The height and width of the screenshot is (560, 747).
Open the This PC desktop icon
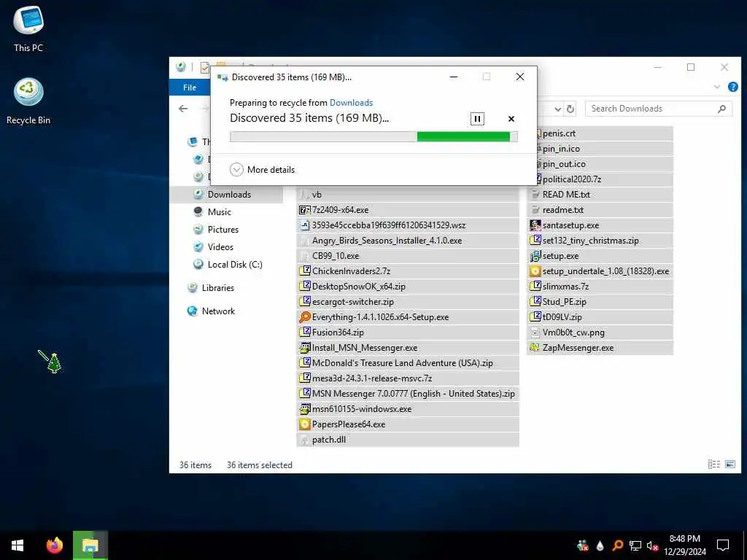(x=28, y=28)
